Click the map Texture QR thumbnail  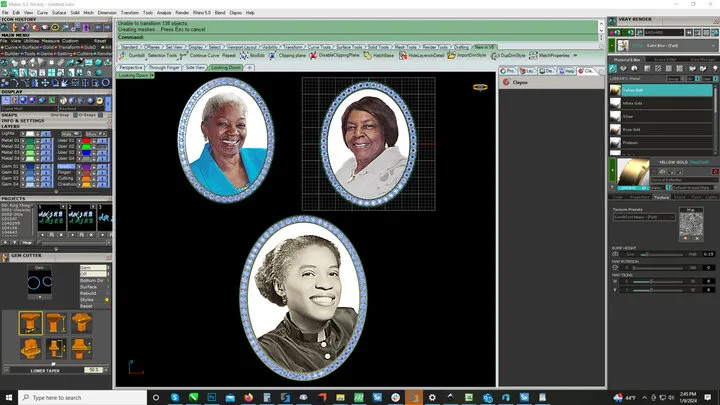[x=691, y=224]
